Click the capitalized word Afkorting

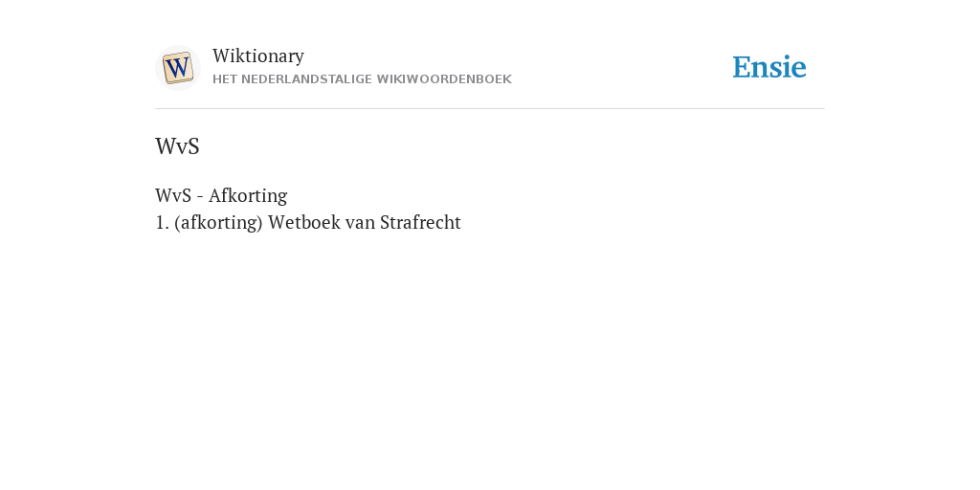(248, 195)
